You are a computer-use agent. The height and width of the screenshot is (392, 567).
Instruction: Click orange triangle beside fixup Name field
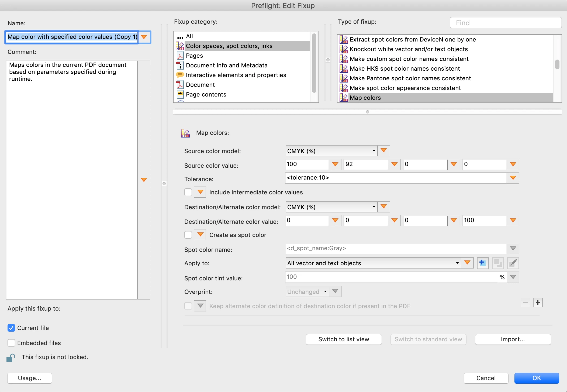pos(144,37)
